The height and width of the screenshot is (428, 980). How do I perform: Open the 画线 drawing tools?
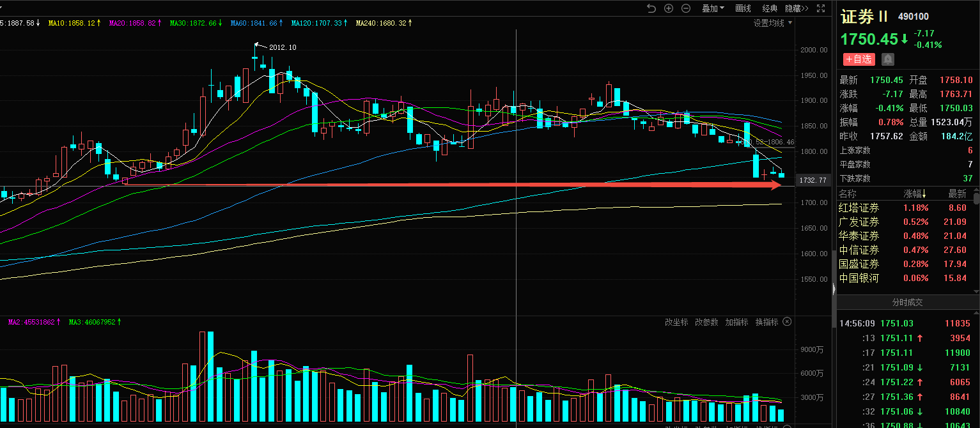point(743,8)
